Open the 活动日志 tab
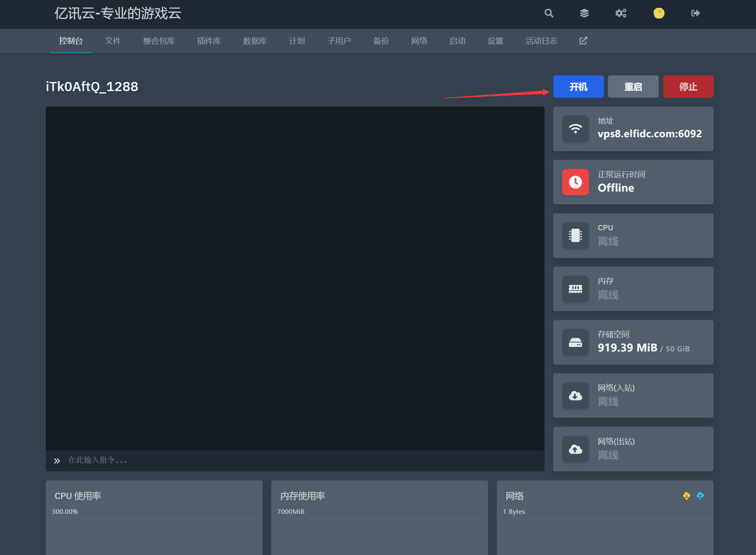The width and height of the screenshot is (756, 555). pyautogui.click(x=541, y=41)
